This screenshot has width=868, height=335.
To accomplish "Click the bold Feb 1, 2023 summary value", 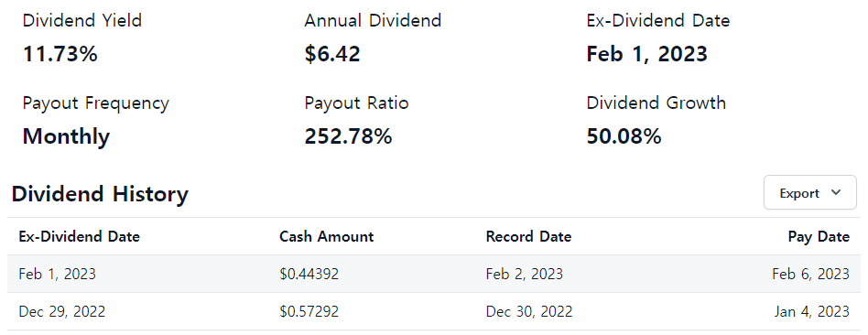I will pyautogui.click(x=647, y=54).
